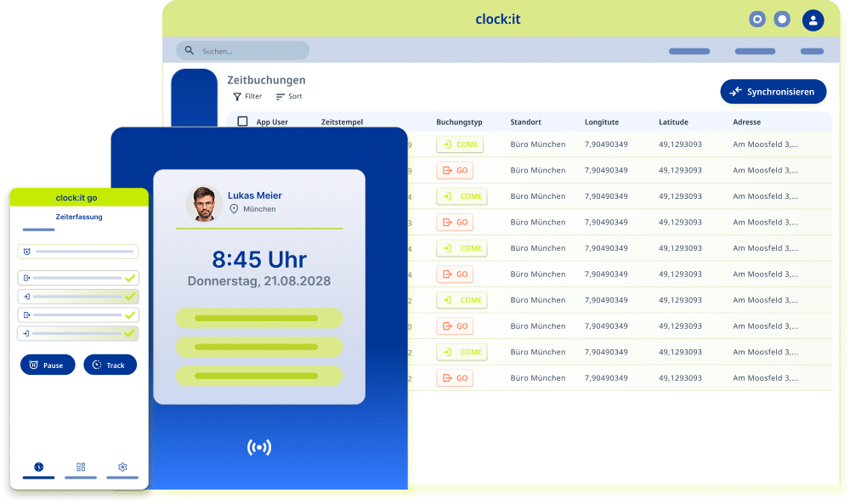
Task: Click the Latitude column header
Action: click(673, 122)
